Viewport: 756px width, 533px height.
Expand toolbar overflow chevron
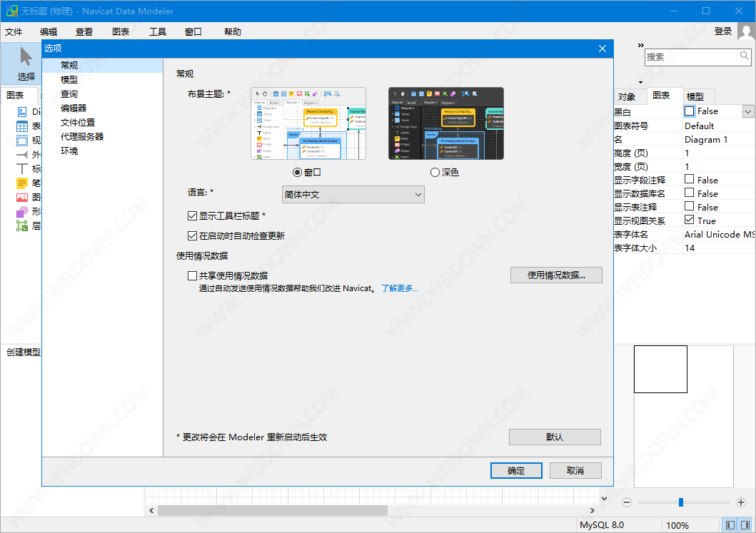(x=641, y=45)
